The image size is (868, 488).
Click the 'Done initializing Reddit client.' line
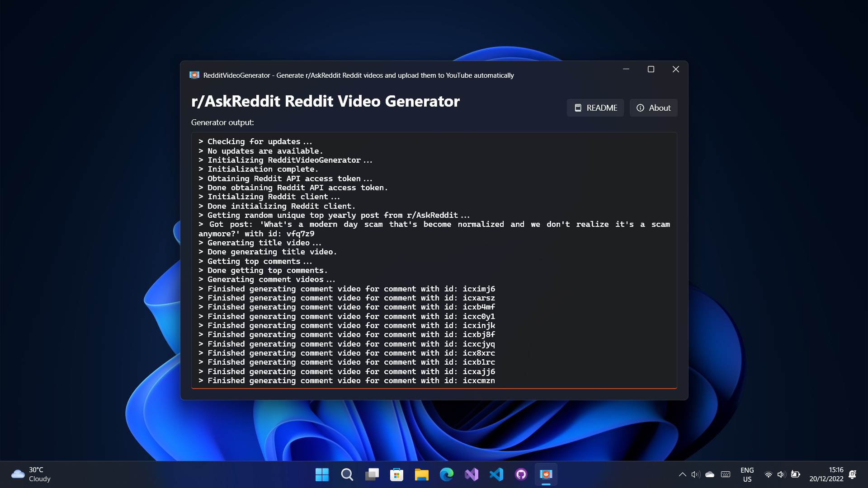[277, 206]
